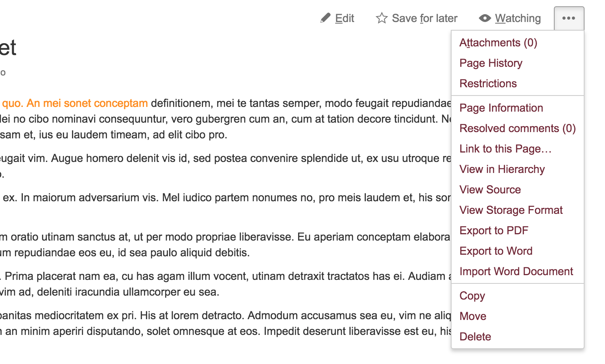Image resolution: width=605 pixels, height=364 pixels.
Task: Click the pencil Edit icon
Action: point(325,18)
